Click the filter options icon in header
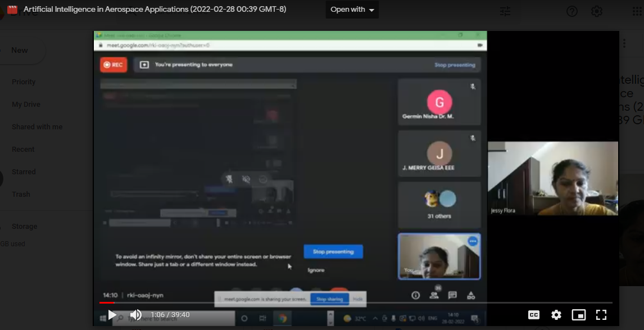This screenshot has height=330, width=644. (x=506, y=11)
